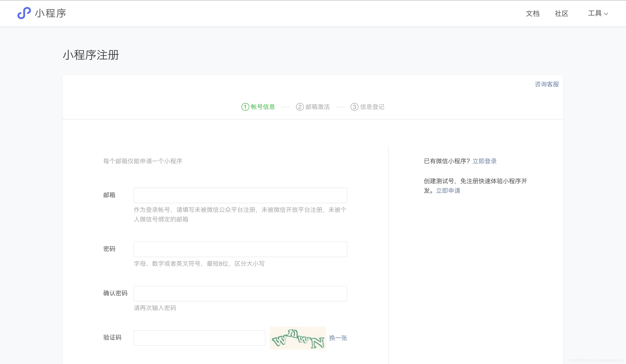Screen dimensions: 626x364
Task: Open the 文档 menu item
Action: tap(532, 13)
